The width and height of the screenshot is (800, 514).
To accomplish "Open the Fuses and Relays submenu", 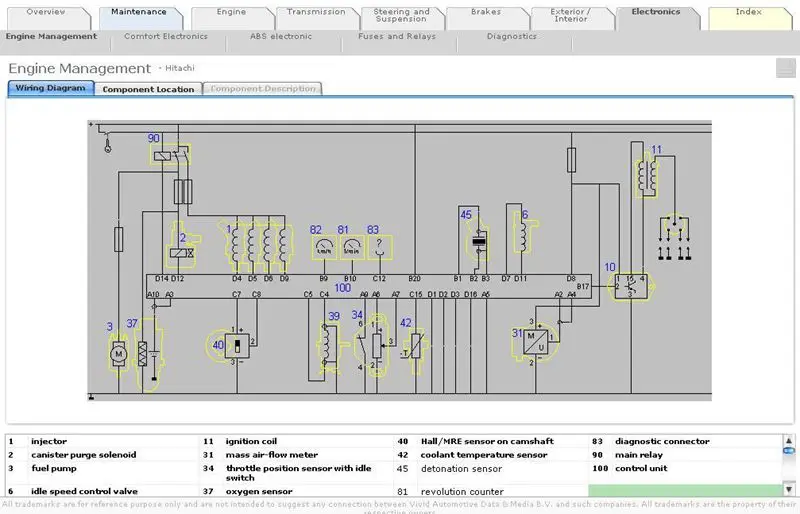I will tap(395, 37).
